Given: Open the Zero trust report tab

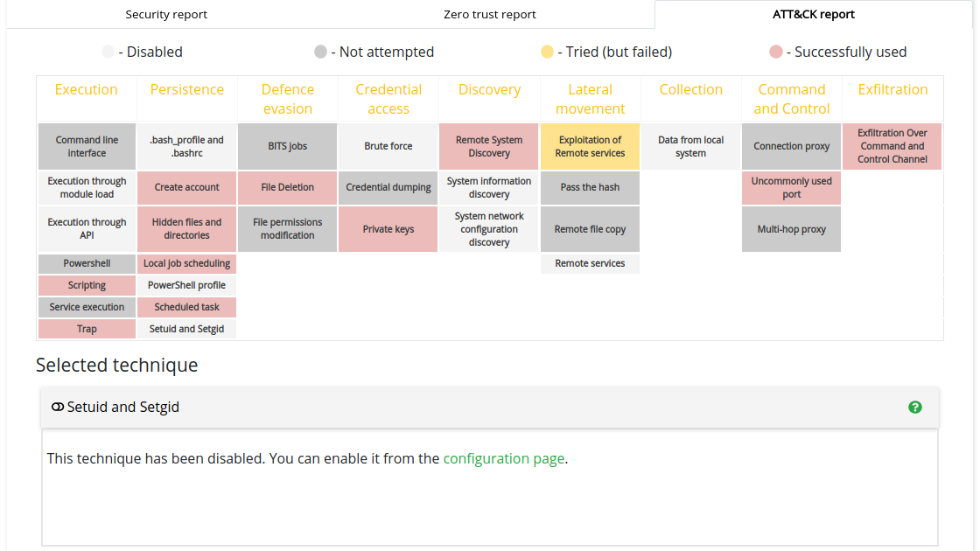Looking at the screenshot, I should coord(489,14).
